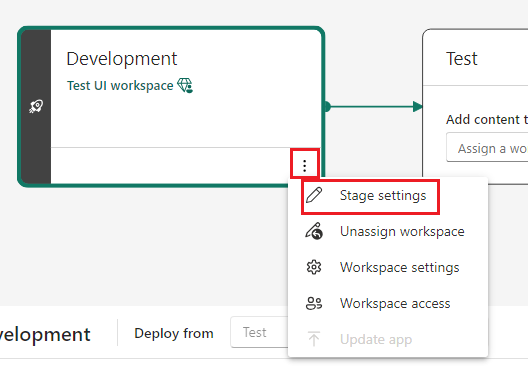Click the disabled Update app entry

388,339
